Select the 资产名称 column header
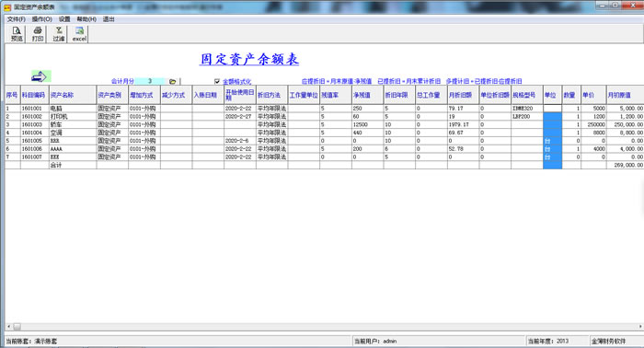 73,95
